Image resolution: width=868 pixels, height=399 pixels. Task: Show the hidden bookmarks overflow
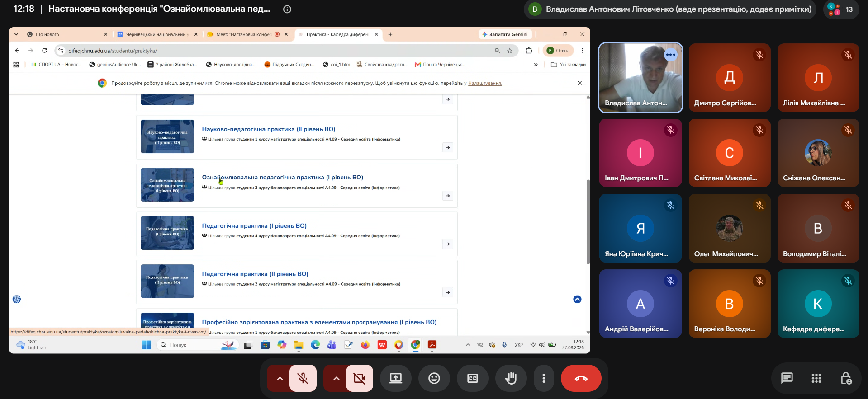point(536,65)
